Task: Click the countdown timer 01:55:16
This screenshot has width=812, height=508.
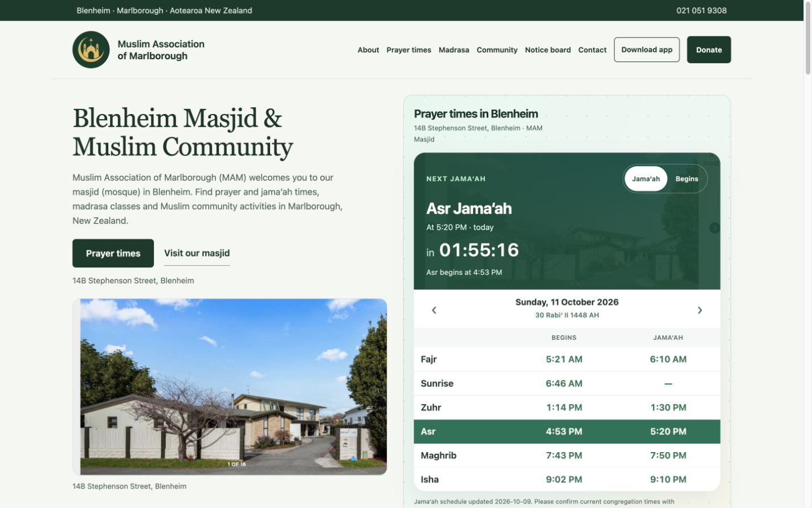Action: point(479,250)
